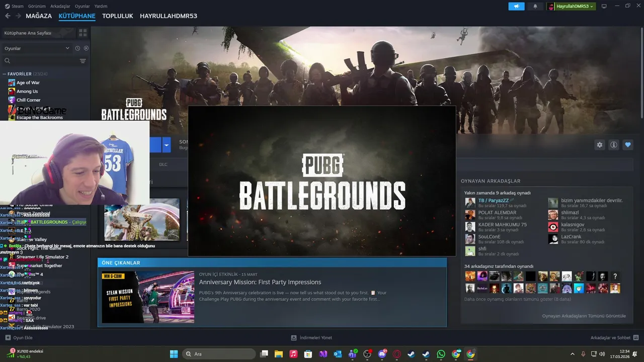Select Escape the Backrooms in library

[x=40, y=118]
